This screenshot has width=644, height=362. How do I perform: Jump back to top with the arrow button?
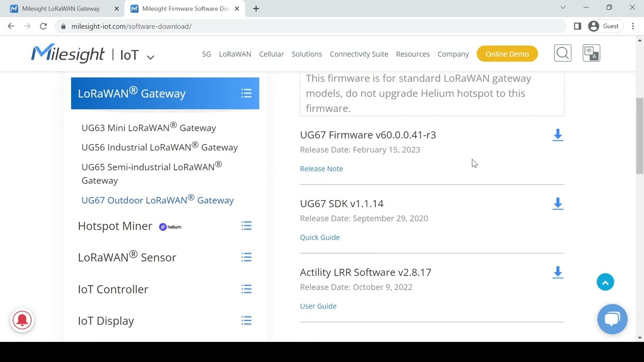tap(605, 282)
